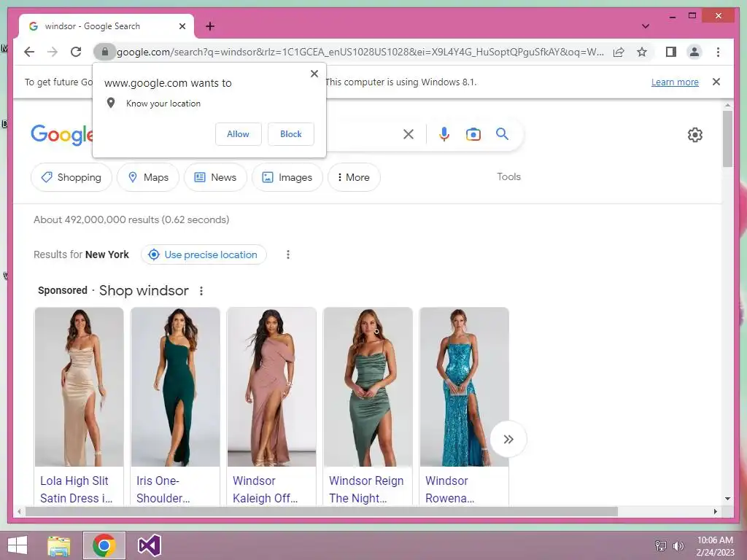The height and width of the screenshot is (560, 747).
Task: Click the horizontal scrollbar thumb
Action: 322,512
